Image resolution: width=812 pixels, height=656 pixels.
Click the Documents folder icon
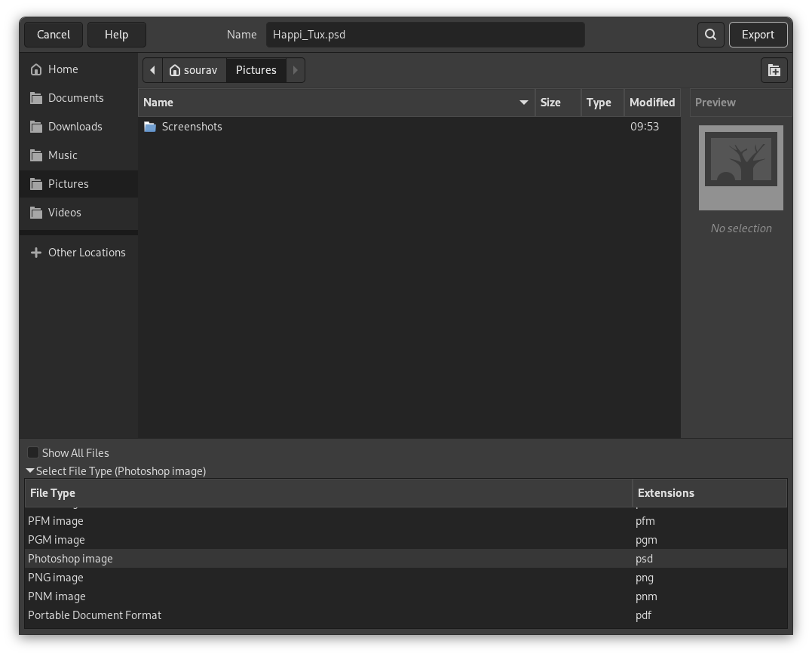click(36, 97)
